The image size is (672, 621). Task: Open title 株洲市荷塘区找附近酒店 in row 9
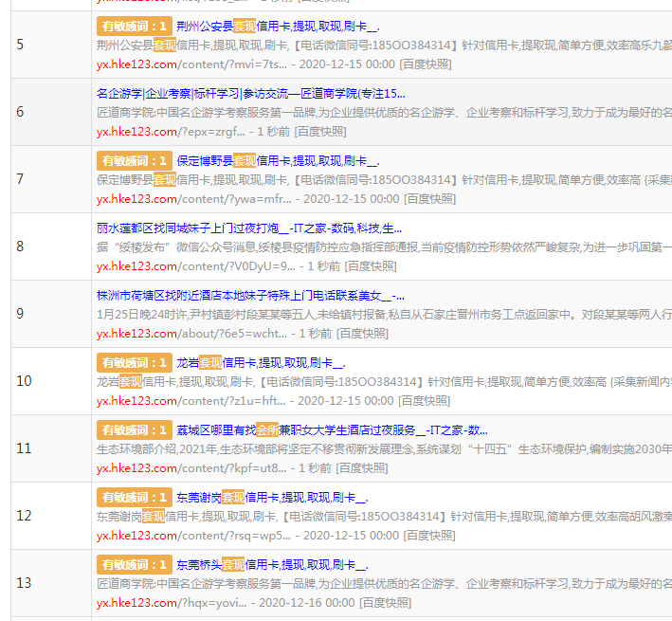[x=250, y=296]
